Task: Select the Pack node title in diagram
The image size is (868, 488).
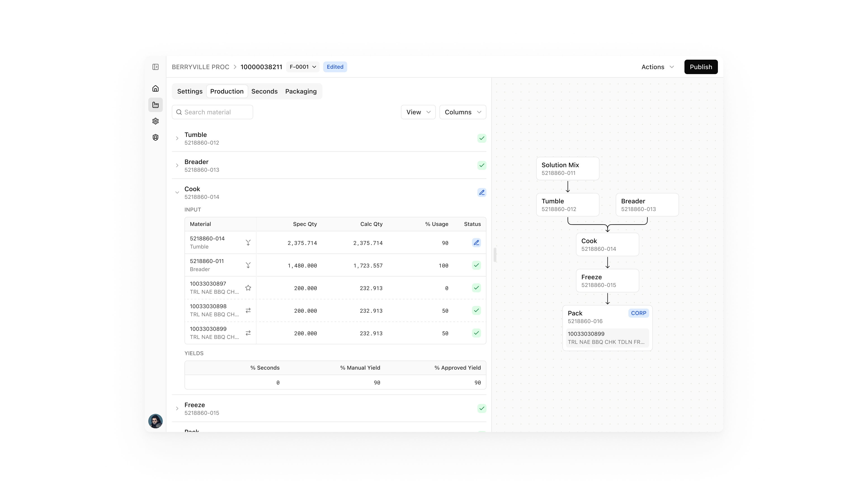Action: pos(575,313)
